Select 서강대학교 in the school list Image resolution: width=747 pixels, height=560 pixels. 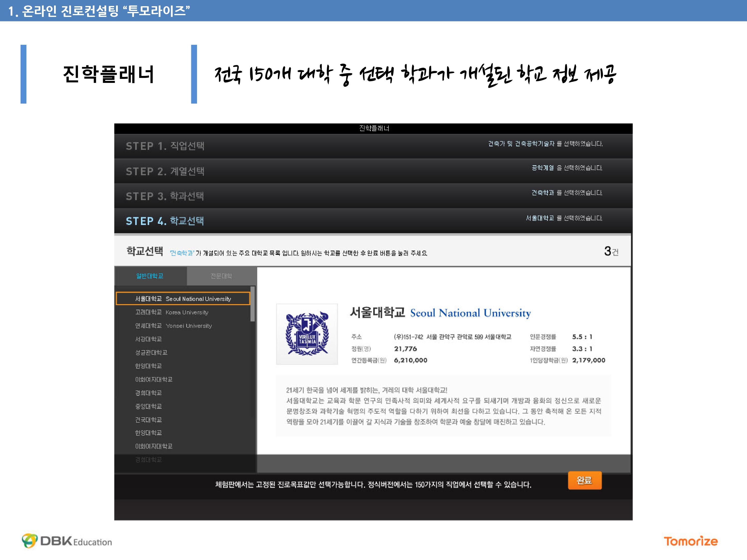148,339
